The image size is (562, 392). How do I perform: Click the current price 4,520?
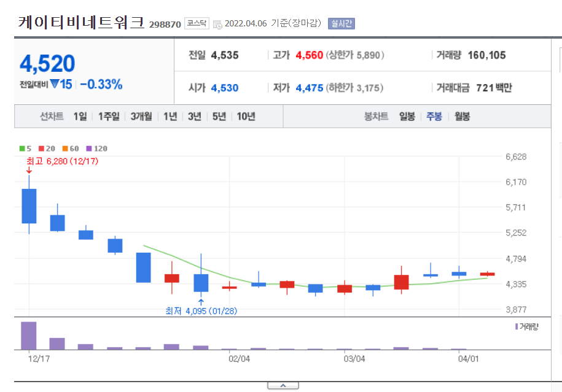[x=47, y=63]
